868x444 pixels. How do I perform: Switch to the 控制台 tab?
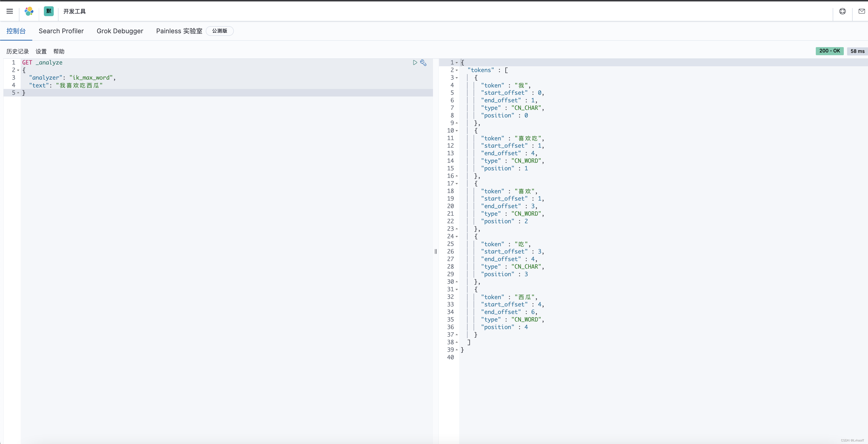16,31
